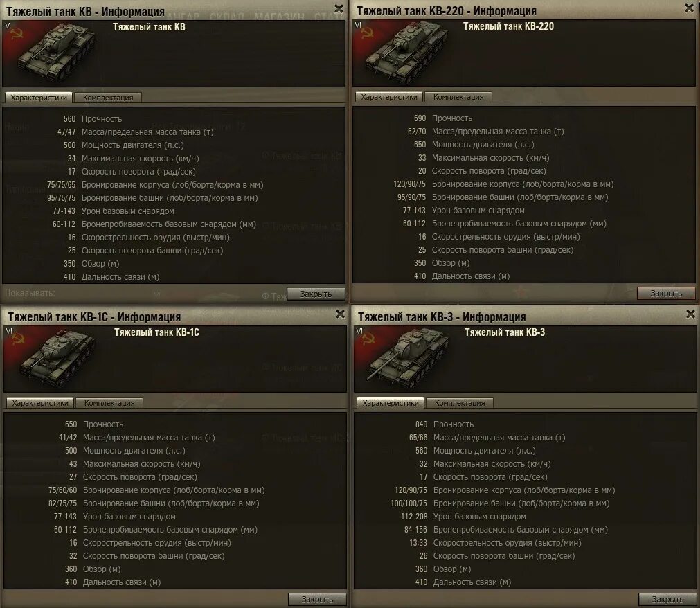Close KV-3 info window with X icon
The height and width of the screenshot is (608, 700).
tap(690, 314)
